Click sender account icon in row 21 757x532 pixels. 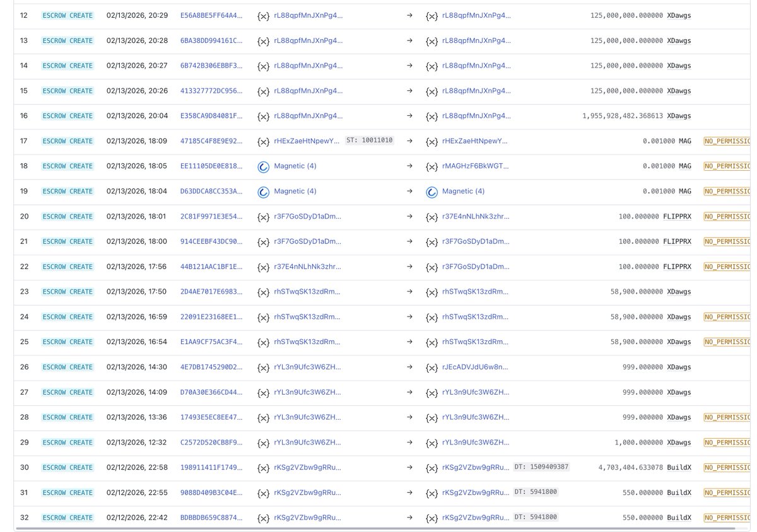tap(264, 241)
